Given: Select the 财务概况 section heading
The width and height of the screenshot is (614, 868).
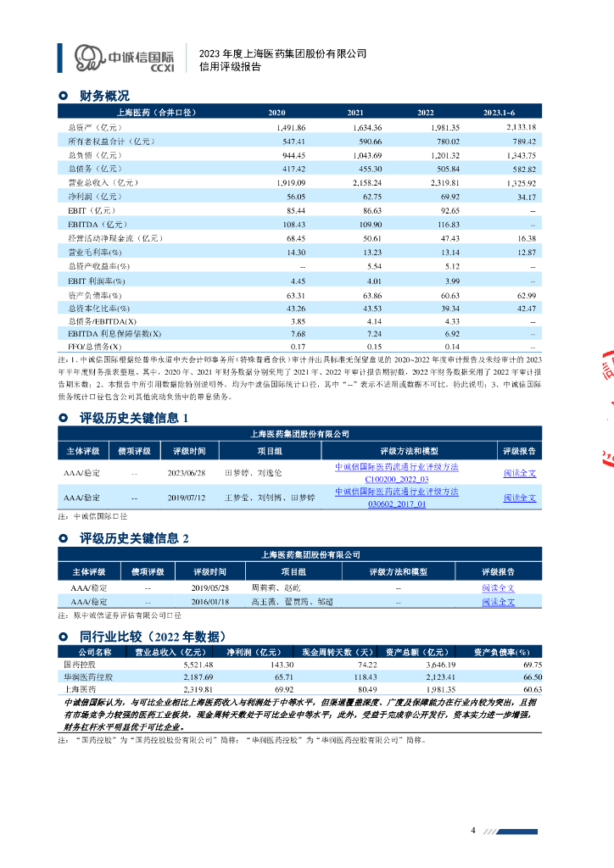Looking at the screenshot, I should pyautogui.click(x=104, y=96).
